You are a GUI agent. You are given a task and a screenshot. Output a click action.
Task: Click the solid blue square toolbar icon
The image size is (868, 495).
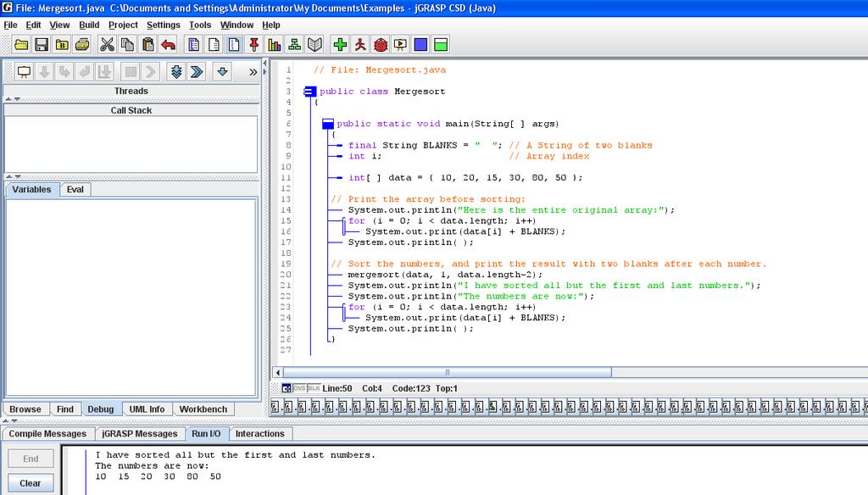pos(420,44)
